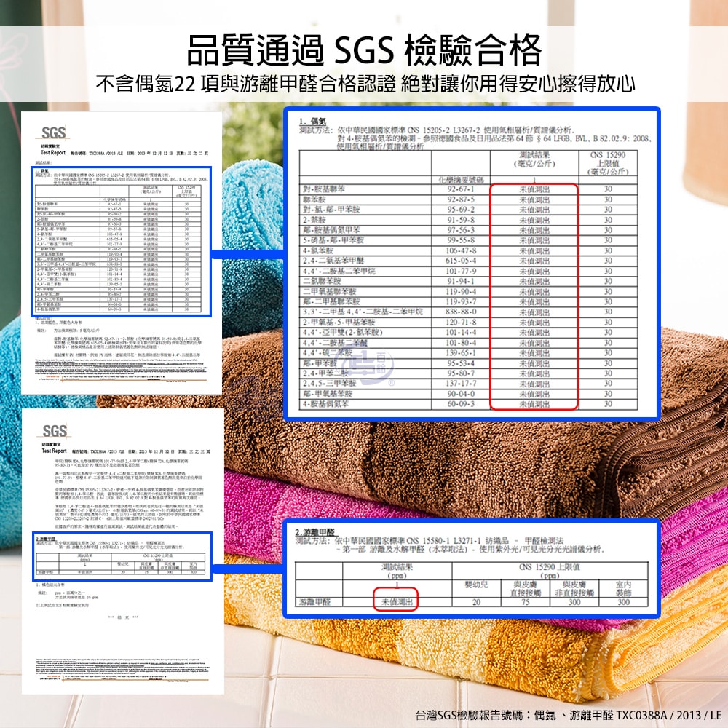Select CAS number 91-94-1
This screenshot has height=728, width=728.
(461, 281)
